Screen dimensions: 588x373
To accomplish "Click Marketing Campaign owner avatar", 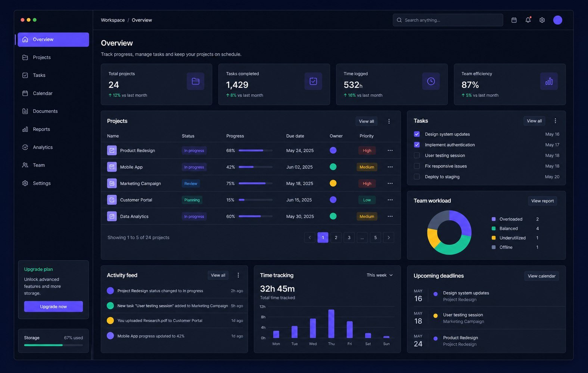I will [333, 183].
